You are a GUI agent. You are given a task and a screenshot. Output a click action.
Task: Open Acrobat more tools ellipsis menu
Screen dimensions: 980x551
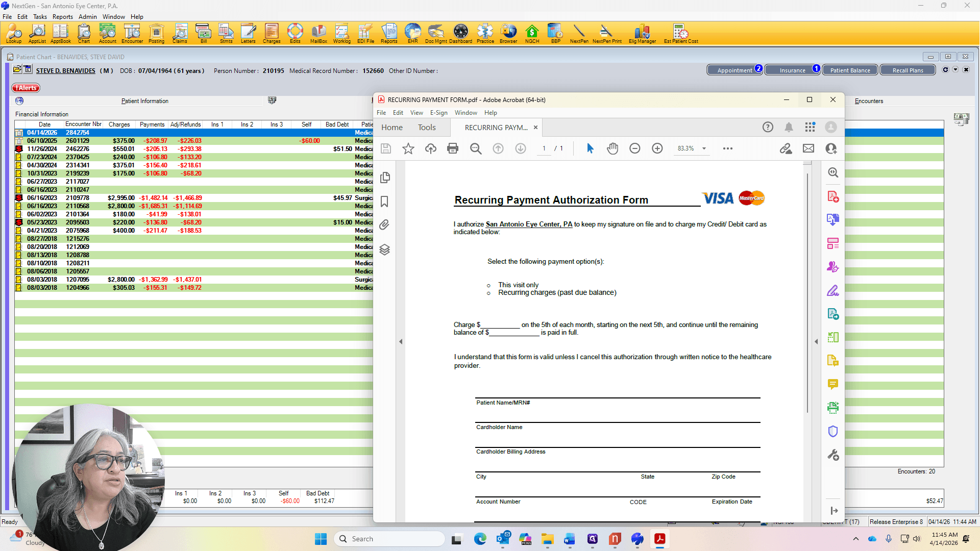coord(728,148)
